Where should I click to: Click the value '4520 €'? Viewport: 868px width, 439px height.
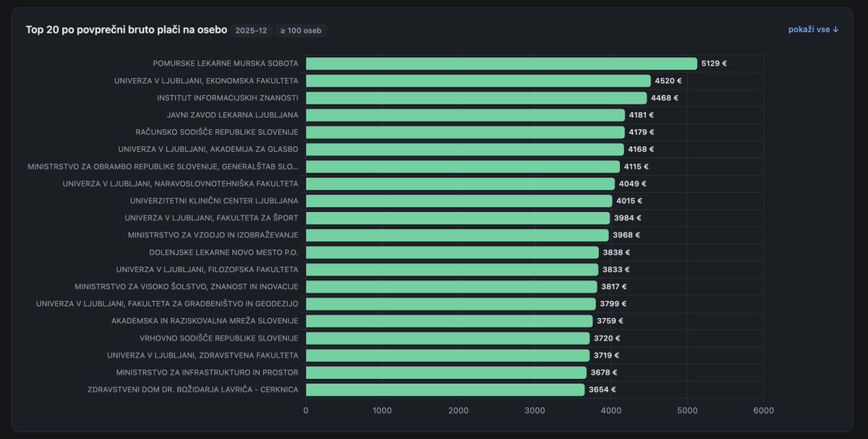(668, 81)
